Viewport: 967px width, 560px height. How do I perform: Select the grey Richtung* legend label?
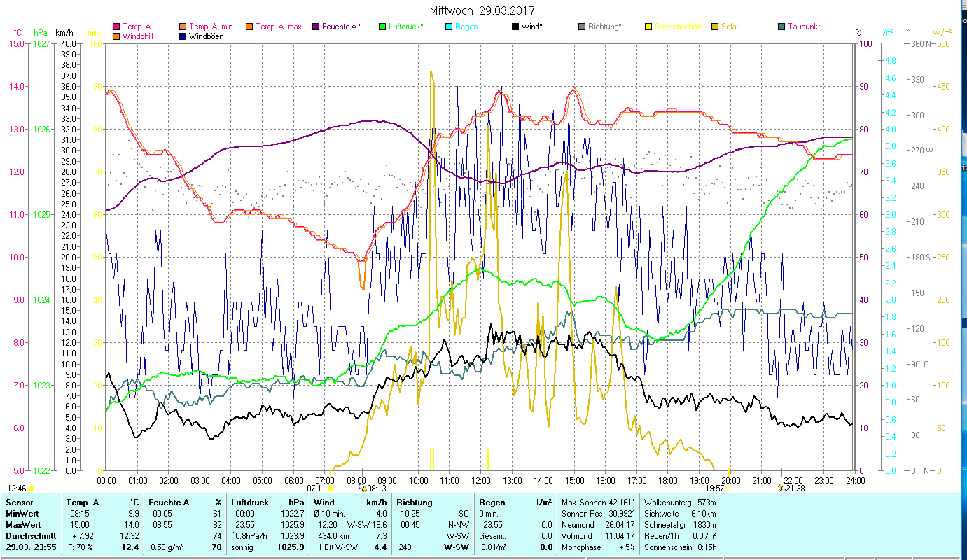coord(604,27)
